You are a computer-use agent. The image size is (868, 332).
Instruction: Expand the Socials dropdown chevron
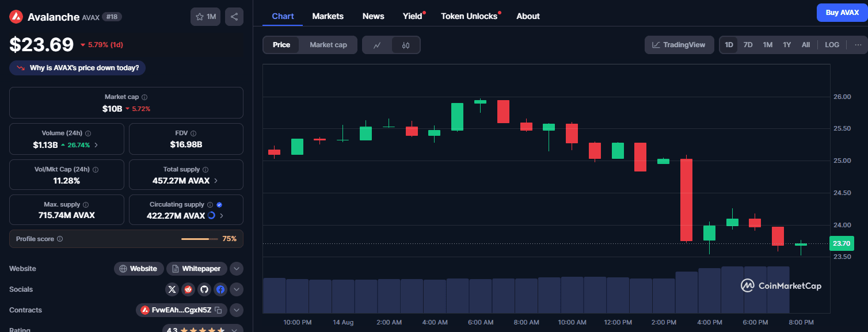tap(237, 289)
